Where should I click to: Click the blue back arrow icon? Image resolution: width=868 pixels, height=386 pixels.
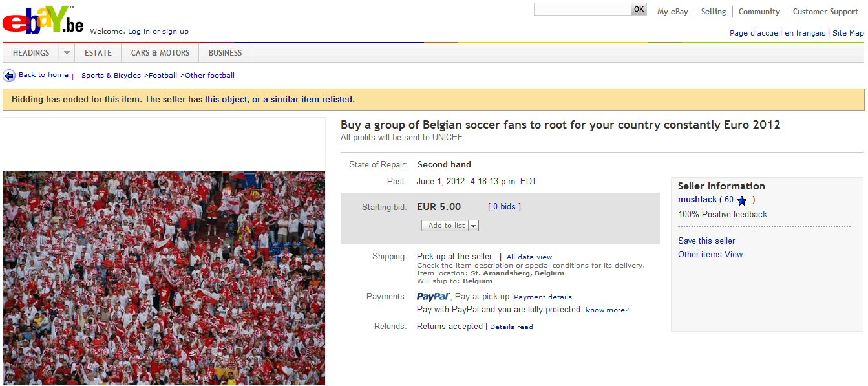pos(9,76)
